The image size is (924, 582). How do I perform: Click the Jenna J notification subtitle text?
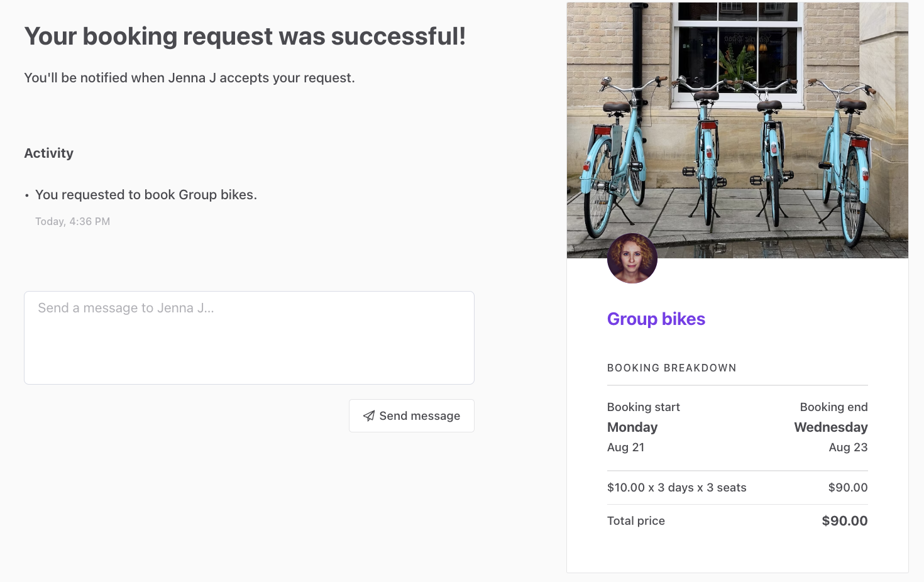pyautogui.click(x=189, y=78)
